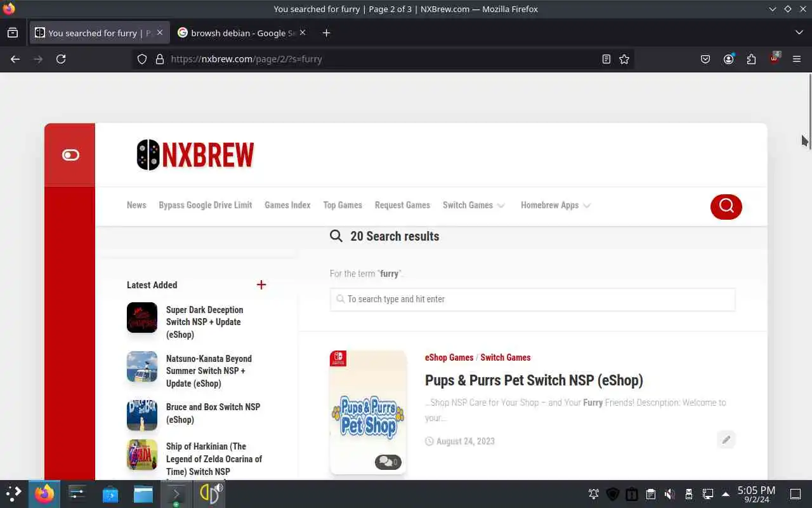Go to Games Index
Screen dimensions: 812x508
[x=287, y=205]
